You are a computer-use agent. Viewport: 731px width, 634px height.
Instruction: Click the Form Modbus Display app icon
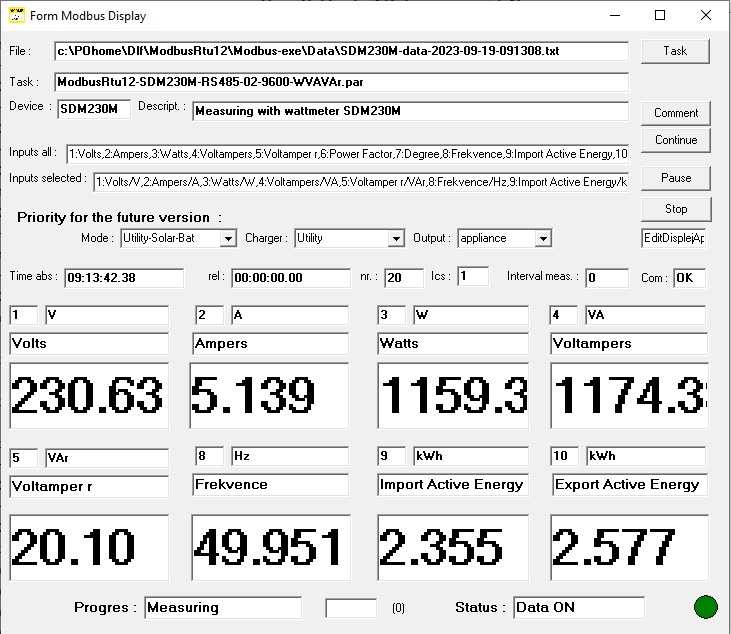(x=17, y=15)
